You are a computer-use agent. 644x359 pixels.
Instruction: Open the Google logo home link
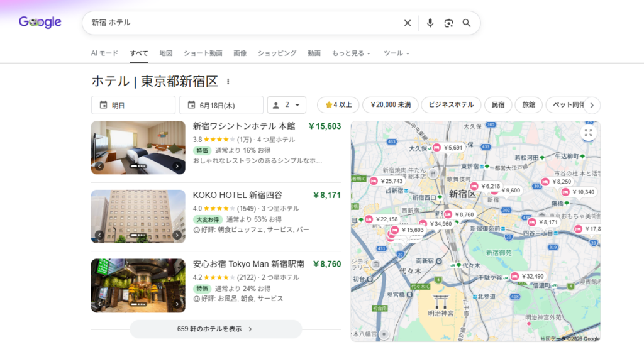pyautogui.click(x=40, y=22)
